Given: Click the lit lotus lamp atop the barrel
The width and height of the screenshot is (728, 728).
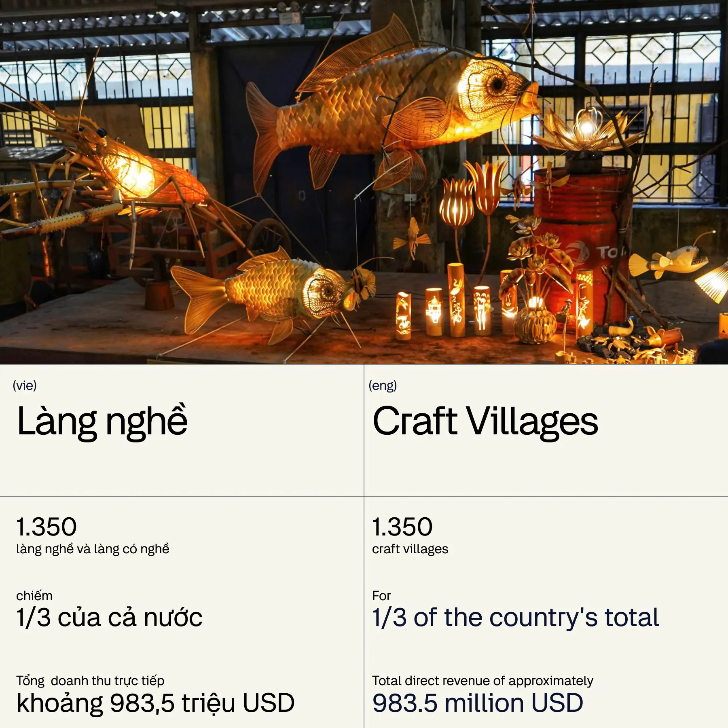Looking at the screenshot, I should 586,129.
